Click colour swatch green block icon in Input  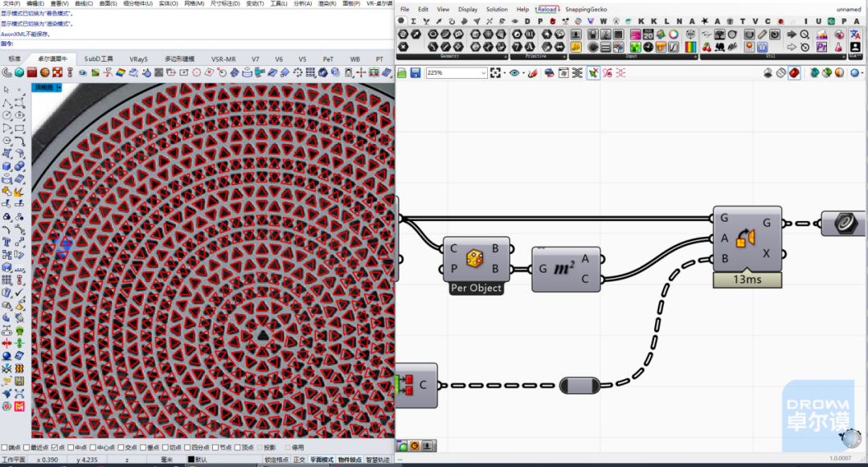point(635,47)
